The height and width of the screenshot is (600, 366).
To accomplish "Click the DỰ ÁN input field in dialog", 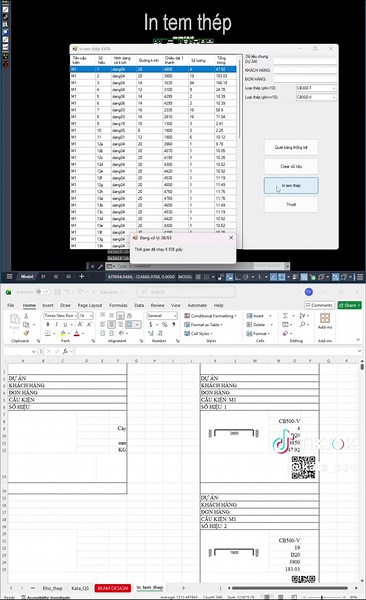I will [x=305, y=61].
